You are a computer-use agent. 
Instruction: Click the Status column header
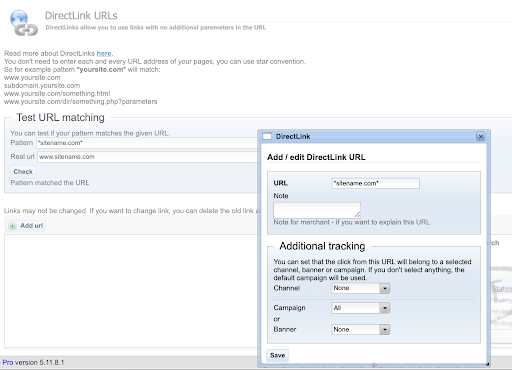502,288
